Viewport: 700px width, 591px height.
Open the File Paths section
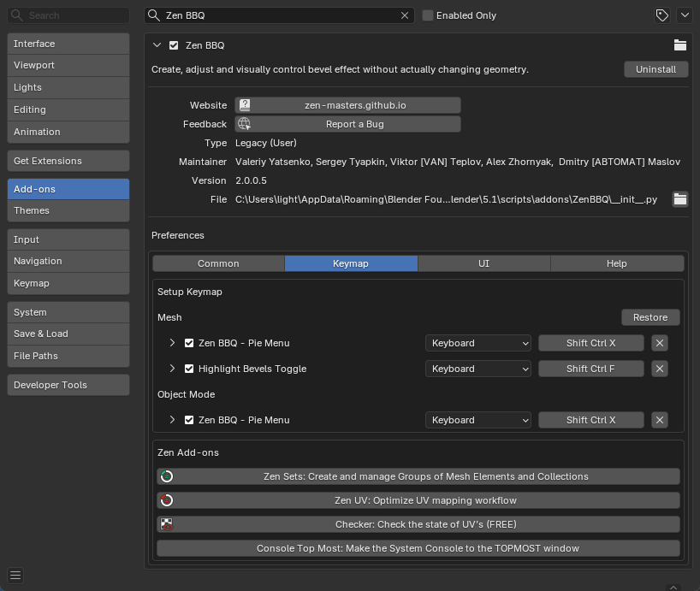tap(68, 356)
